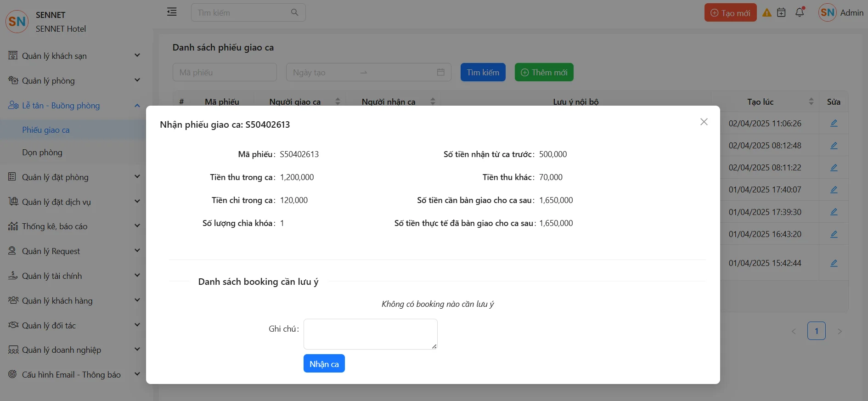Click edit icon for 01/04/2025 15:42:44 row

coord(834,263)
